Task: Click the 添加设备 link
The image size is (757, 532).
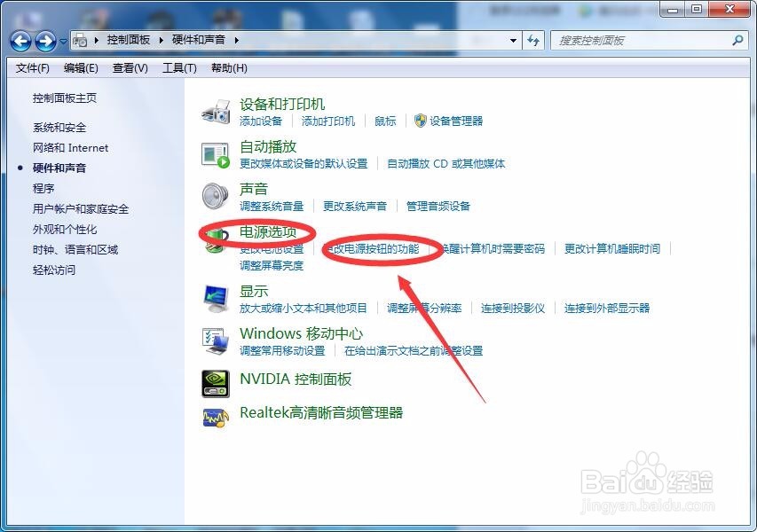Action: (x=261, y=121)
